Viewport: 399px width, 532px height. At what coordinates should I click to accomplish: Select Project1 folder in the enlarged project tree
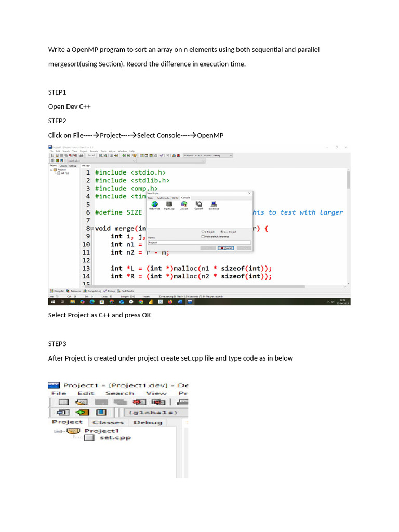click(x=93, y=431)
